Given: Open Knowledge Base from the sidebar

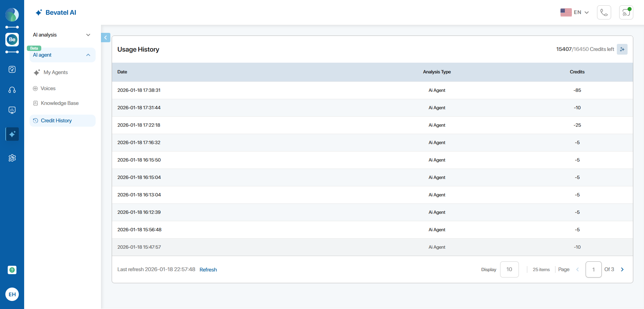Looking at the screenshot, I should point(59,103).
